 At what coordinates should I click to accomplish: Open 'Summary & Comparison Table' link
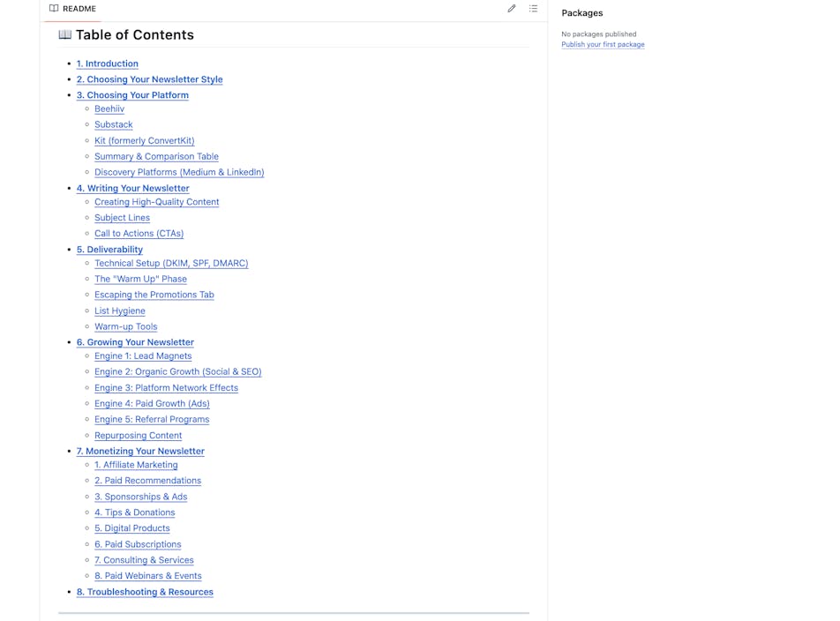click(156, 156)
